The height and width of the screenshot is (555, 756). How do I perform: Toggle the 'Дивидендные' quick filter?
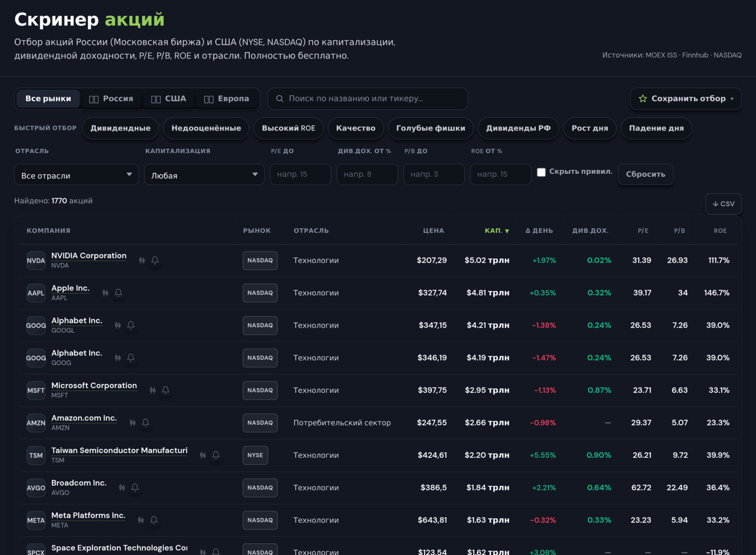point(120,128)
